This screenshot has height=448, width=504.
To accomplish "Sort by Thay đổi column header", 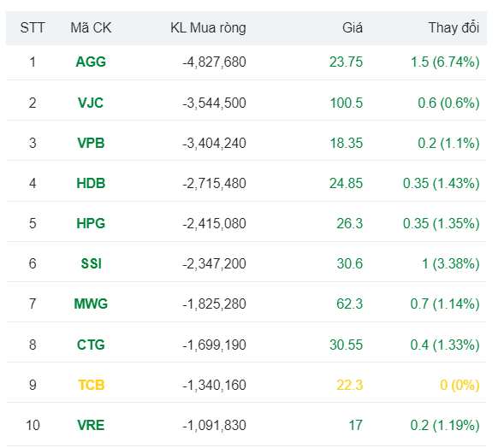I will (454, 28).
